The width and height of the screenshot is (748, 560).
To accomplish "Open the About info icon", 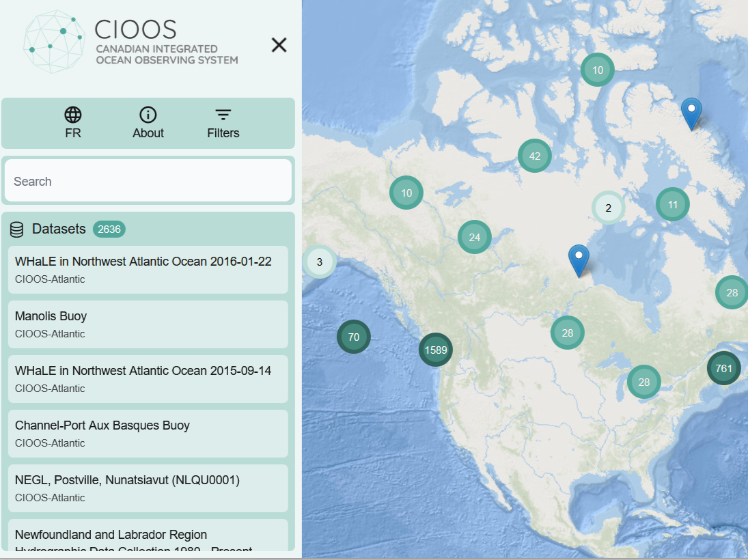I will pyautogui.click(x=148, y=115).
